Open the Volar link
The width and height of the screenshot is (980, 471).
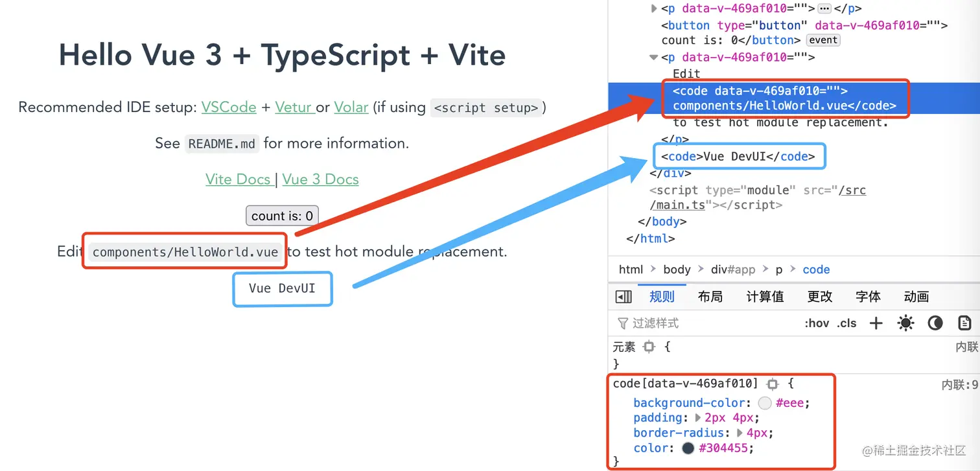[351, 107]
